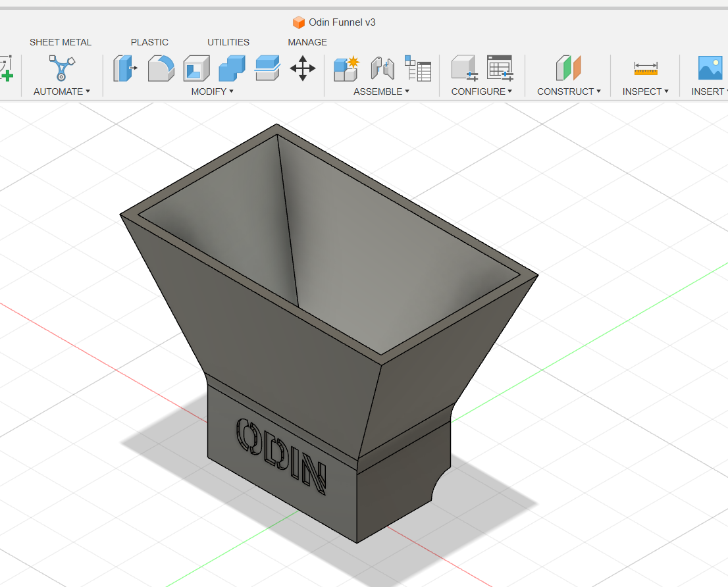728x587 pixels.
Task: Click the Odin Funnel v3 document title
Action: tap(342, 22)
